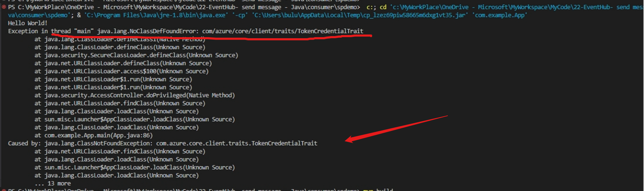Click the Temp jar classpath in the command
644x191 pixels.
coord(360,15)
